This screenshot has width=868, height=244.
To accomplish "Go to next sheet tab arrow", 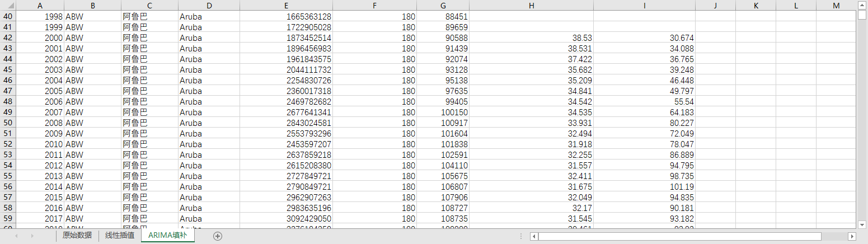I will coord(32,236).
